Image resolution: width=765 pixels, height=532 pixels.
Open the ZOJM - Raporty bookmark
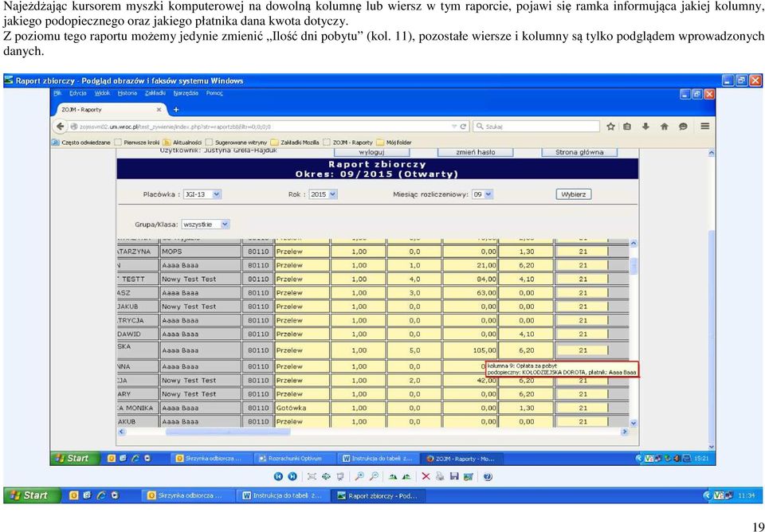click(x=347, y=143)
